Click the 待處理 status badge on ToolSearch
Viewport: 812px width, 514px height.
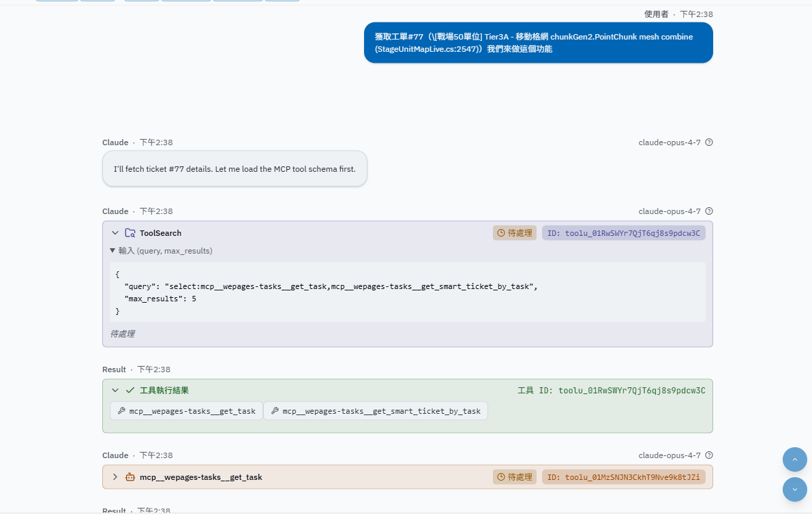[x=514, y=233]
